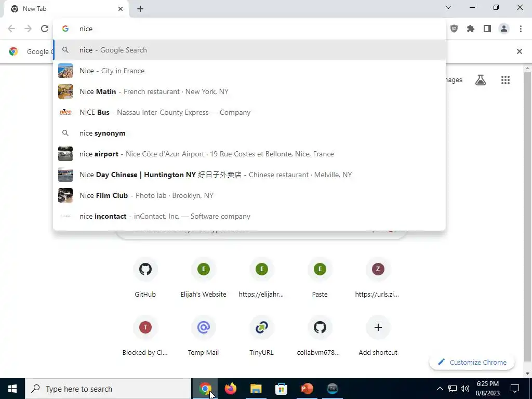Open PowerPoint from the taskbar
Screen dimensions: 532x399
point(307,389)
